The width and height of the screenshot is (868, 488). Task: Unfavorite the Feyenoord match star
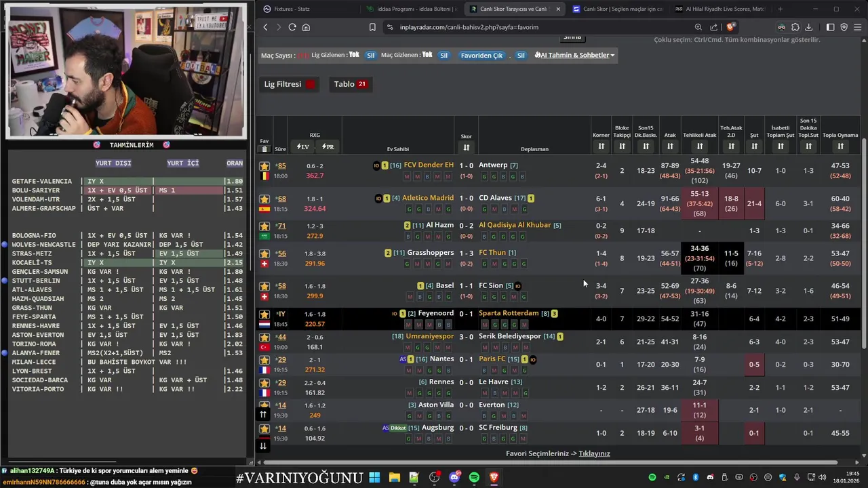(264, 314)
